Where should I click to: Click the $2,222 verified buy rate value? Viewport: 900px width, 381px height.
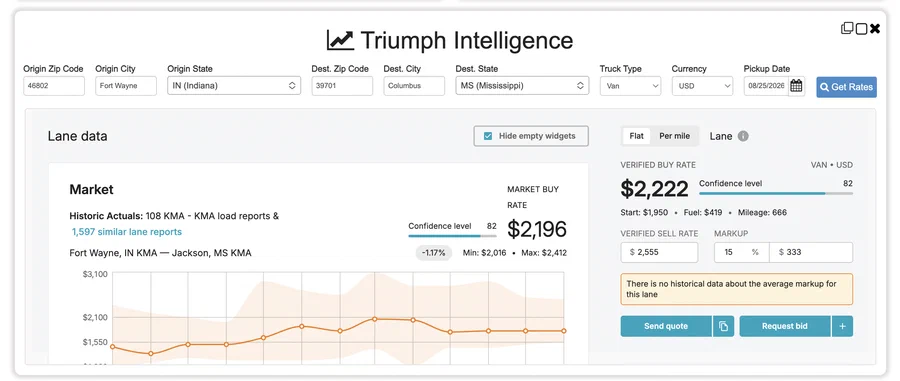coord(654,189)
